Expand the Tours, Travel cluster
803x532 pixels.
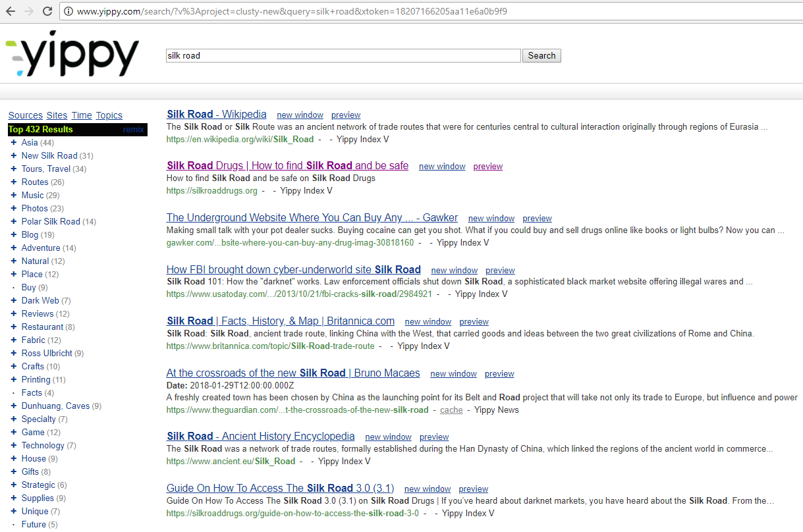click(x=14, y=169)
